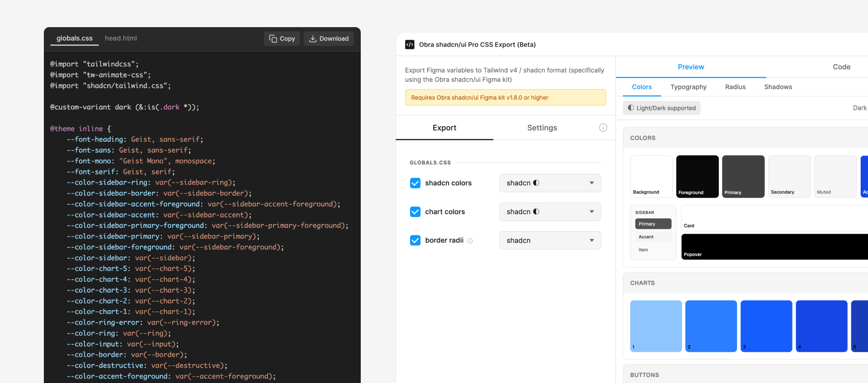868x383 pixels.
Task: Click the '@import "tailwindcss";' line
Action: click(x=94, y=64)
